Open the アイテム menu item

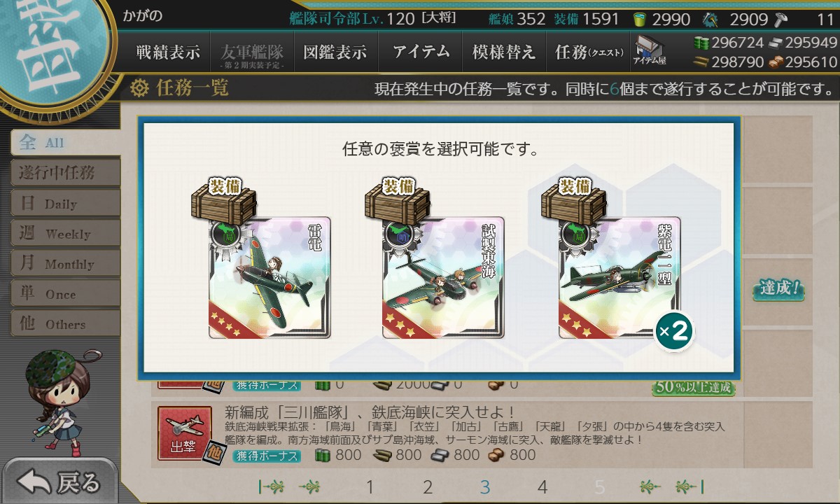pyautogui.click(x=420, y=52)
